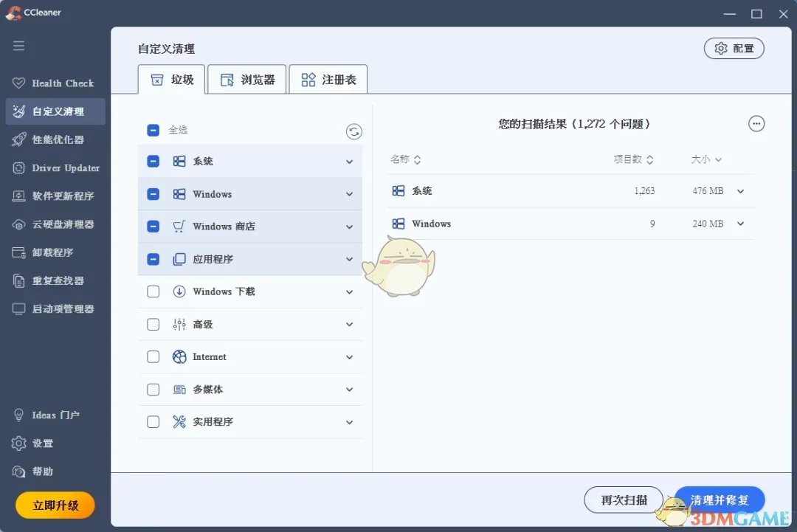Viewport: 797px width, 532px height.
Task: Open the 启动项管理器 tool
Action: point(55,308)
